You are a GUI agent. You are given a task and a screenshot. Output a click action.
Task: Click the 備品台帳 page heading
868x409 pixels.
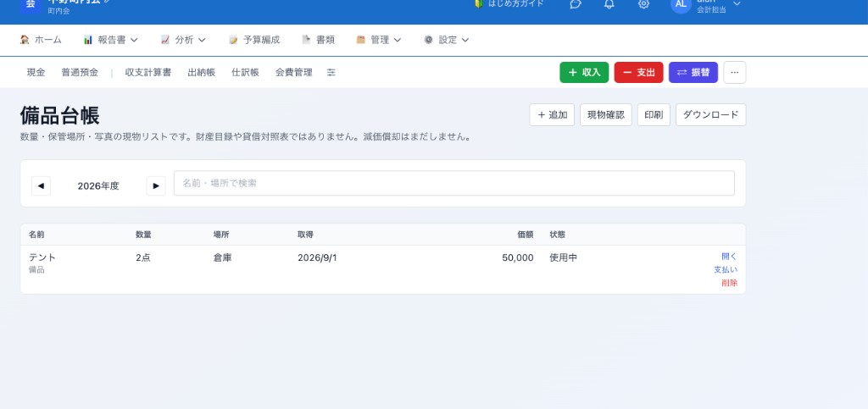(60, 116)
